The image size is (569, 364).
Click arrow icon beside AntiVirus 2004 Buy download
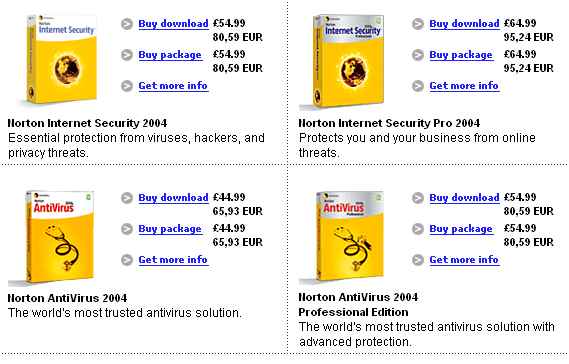[x=127, y=198]
